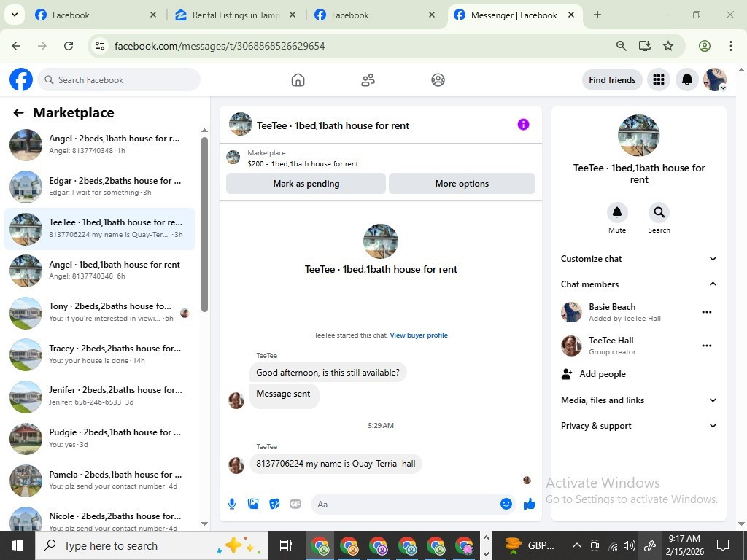The height and width of the screenshot is (560, 747).
Task: Switch to Rental Listings in Tampa tab
Action: coord(236,15)
